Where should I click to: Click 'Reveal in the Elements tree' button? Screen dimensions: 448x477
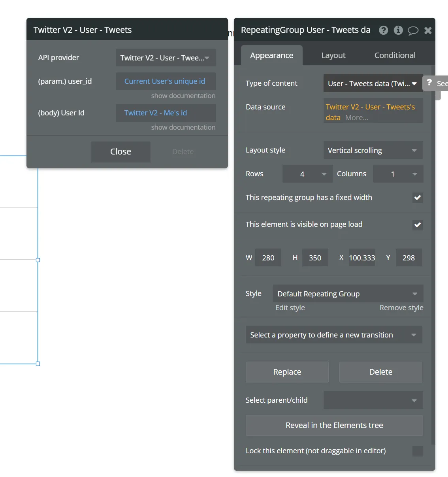(x=334, y=425)
